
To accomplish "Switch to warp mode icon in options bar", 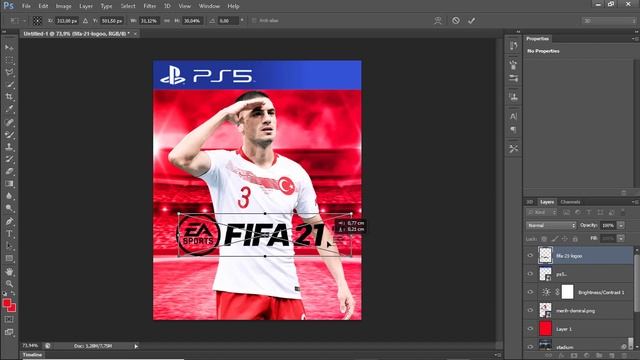I will click(438, 20).
